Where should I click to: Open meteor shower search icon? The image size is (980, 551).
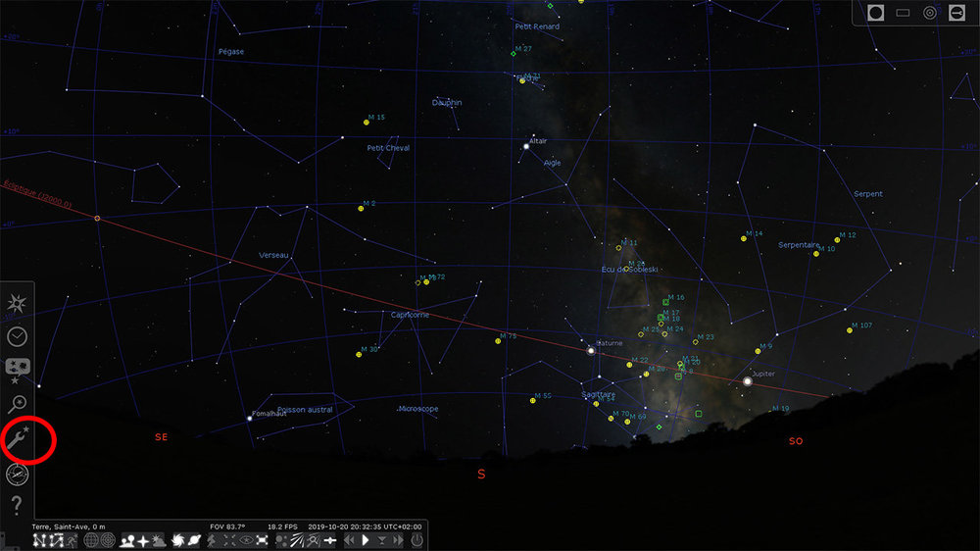tap(314, 540)
